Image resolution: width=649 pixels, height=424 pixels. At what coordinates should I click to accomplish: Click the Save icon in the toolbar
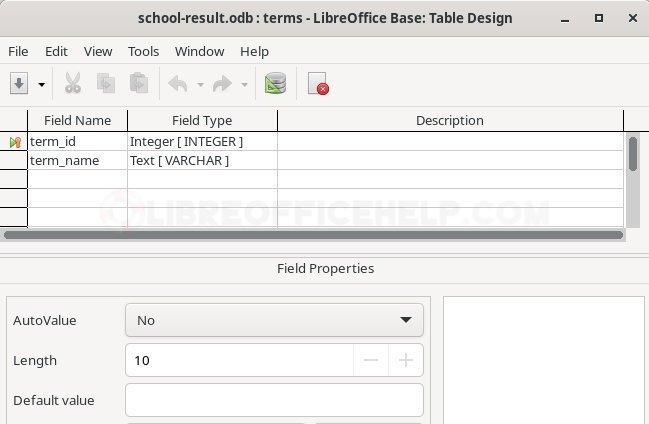click(x=19, y=84)
